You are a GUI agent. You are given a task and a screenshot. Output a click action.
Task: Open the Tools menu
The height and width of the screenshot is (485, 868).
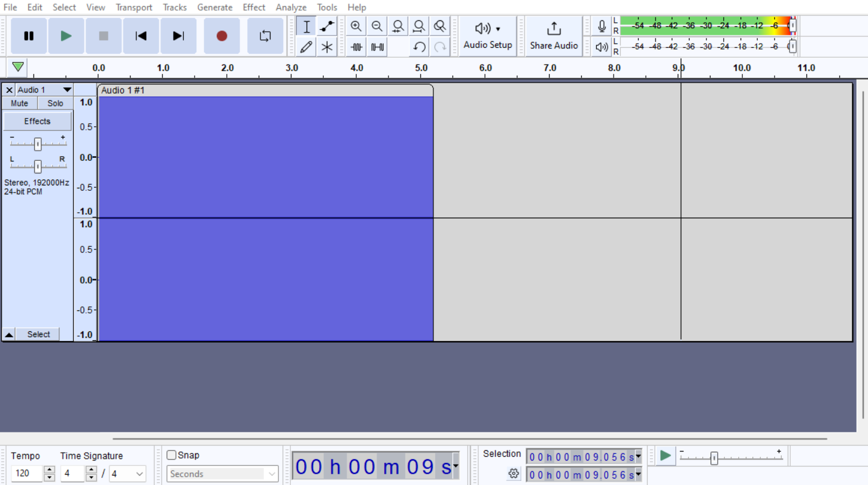click(x=327, y=7)
